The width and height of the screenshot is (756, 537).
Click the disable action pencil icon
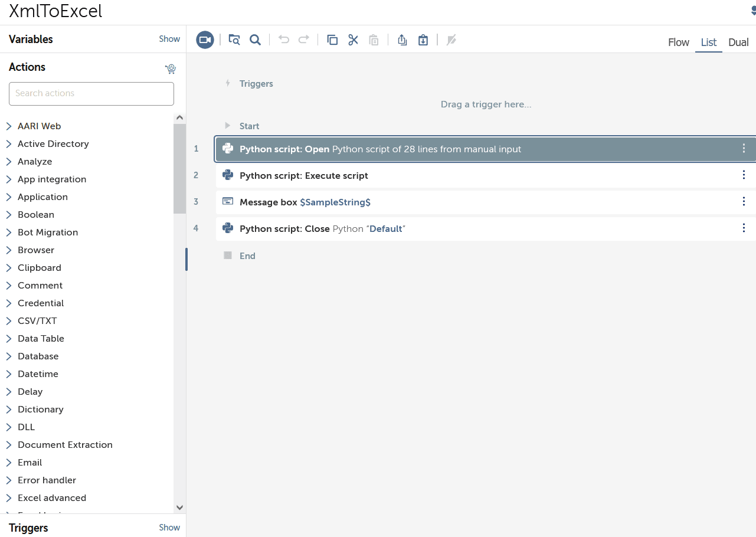pos(451,40)
